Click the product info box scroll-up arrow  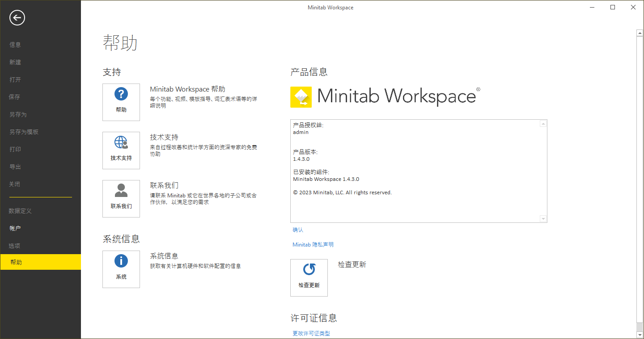tap(543, 124)
